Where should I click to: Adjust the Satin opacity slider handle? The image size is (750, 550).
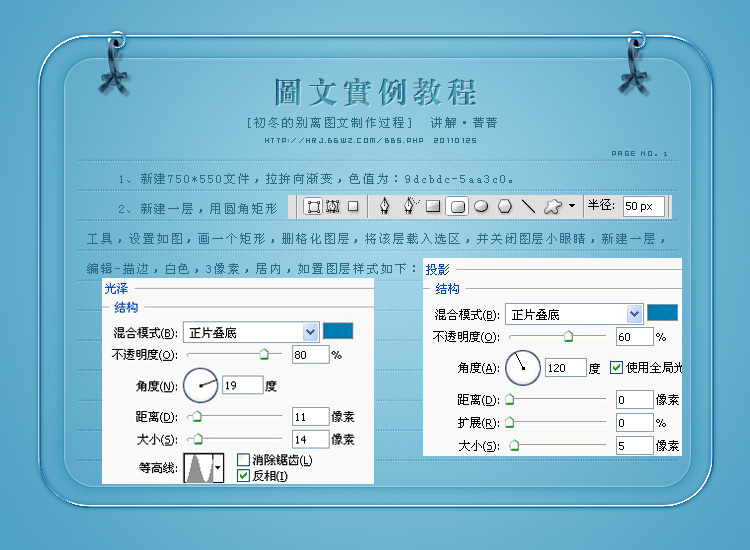[264, 354]
